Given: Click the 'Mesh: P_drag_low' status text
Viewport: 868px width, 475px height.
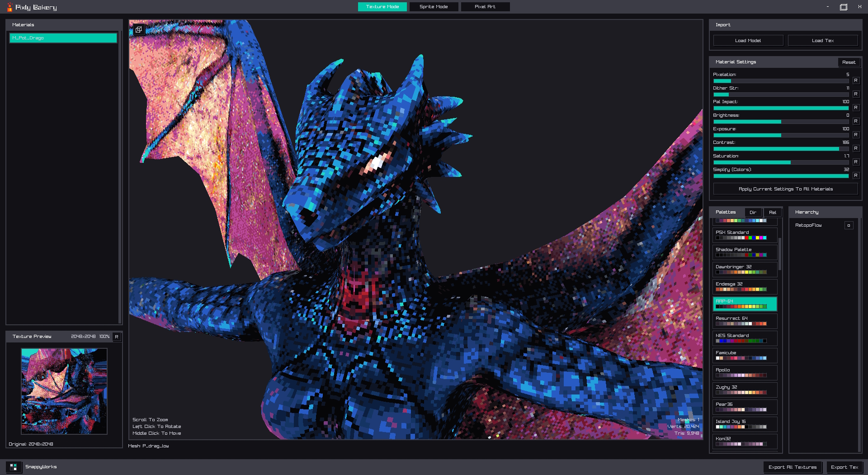Looking at the screenshot, I should pos(148,446).
